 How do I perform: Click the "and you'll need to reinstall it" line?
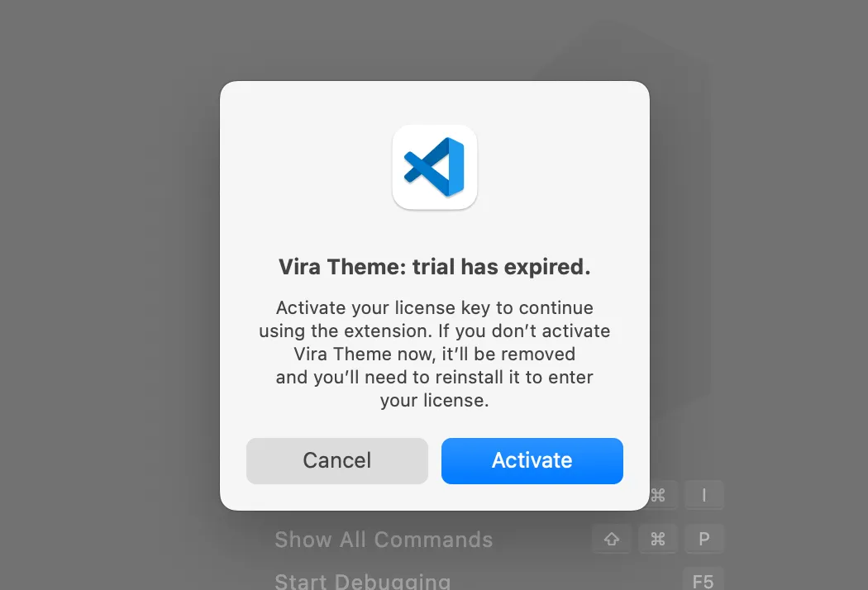435,378
